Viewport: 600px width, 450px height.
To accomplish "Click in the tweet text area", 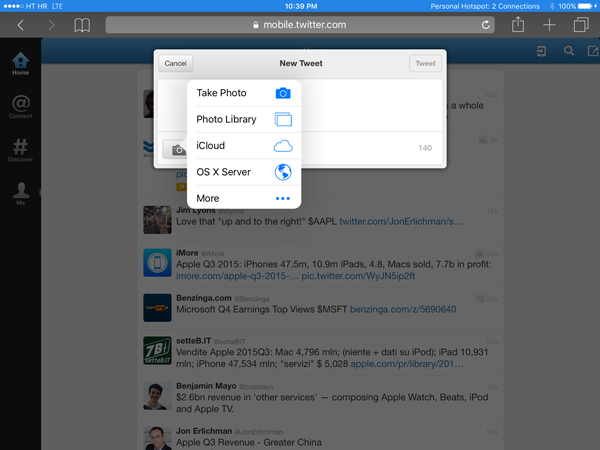I will 371,105.
